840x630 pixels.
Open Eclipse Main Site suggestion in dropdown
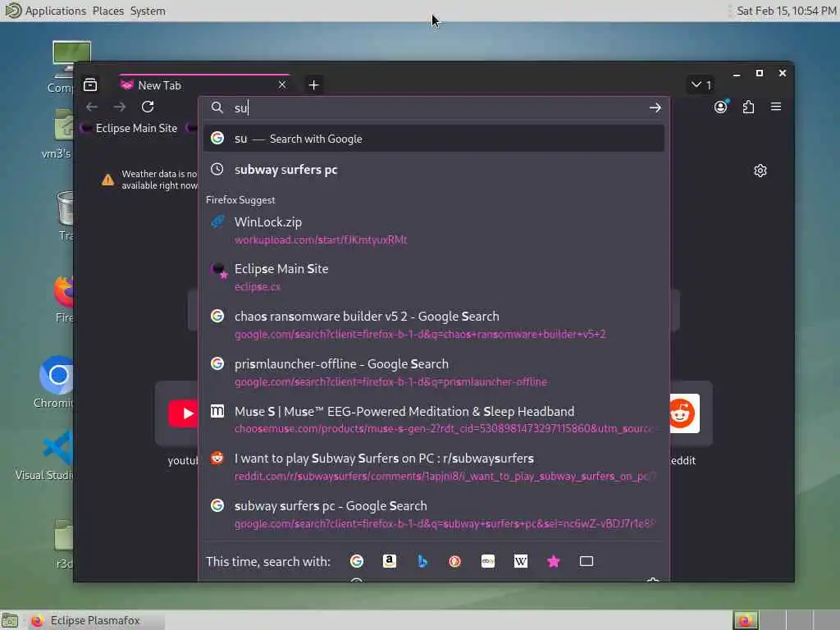click(434, 277)
